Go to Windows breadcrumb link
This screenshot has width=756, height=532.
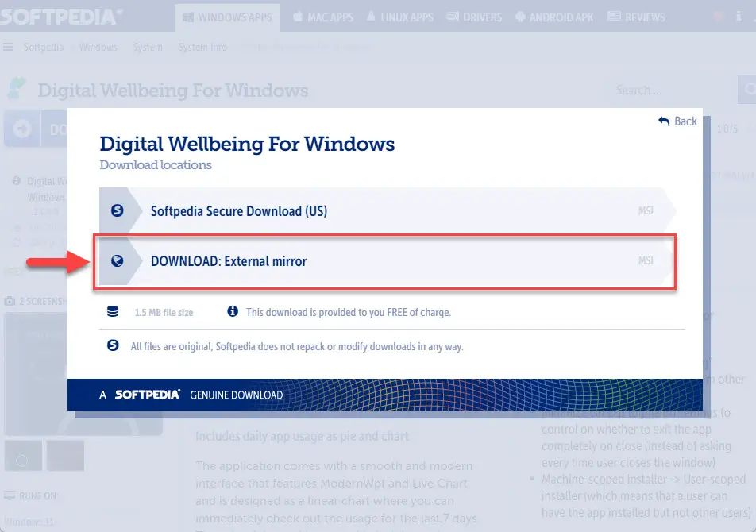coord(98,47)
